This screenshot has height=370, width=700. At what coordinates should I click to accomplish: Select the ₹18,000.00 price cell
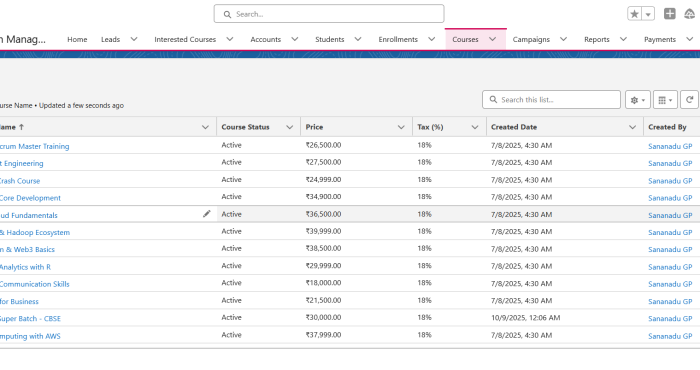pyautogui.click(x=323, y=283)
